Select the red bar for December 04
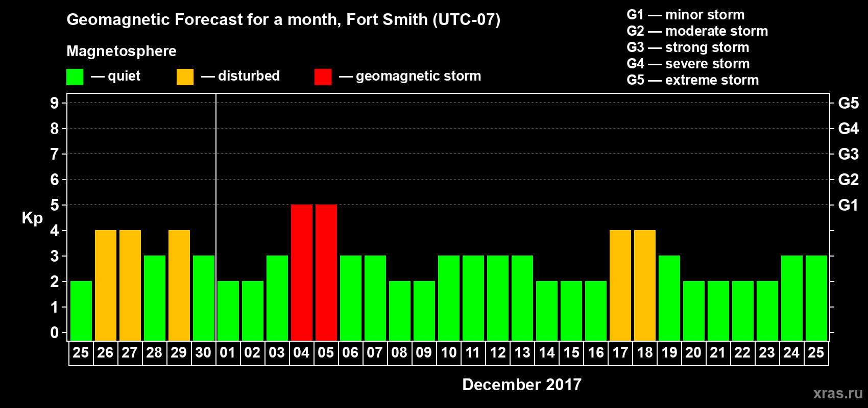This screenshot has width=868, height=408. point(302,272)
